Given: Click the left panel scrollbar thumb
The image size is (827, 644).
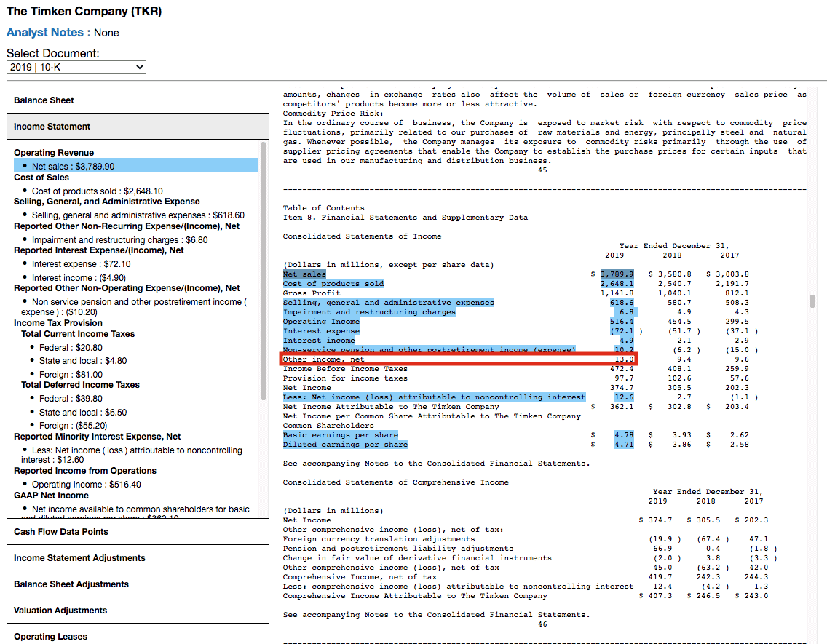Looking at the screenshot, I should [x=264, y=271].
